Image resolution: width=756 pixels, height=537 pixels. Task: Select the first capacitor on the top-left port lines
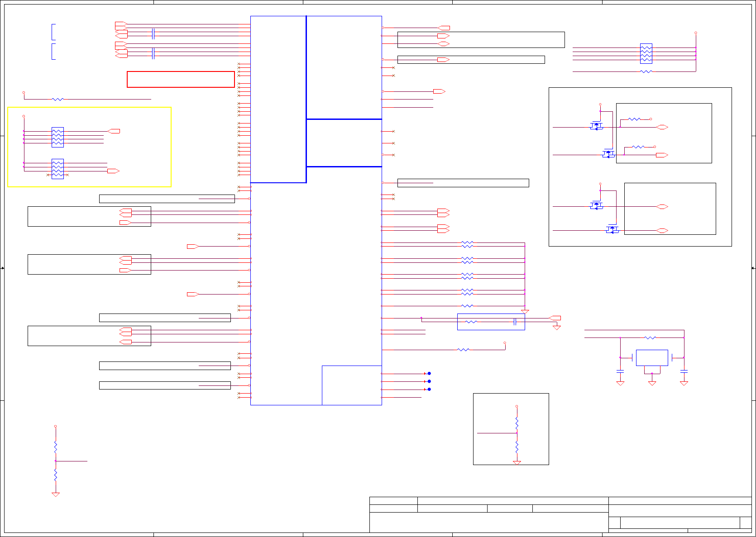153,33
